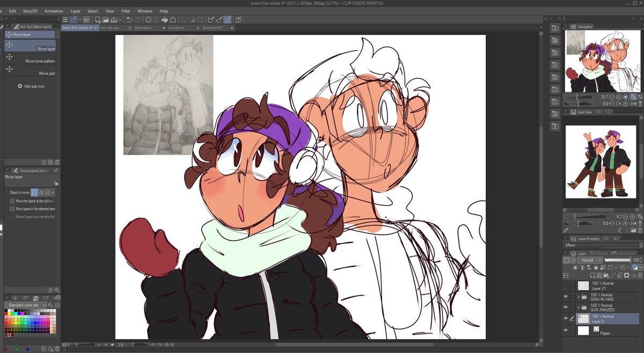Click the Scale/Rotate transform icon
This screenshot has width=644, height=353.
pos(173,19)
